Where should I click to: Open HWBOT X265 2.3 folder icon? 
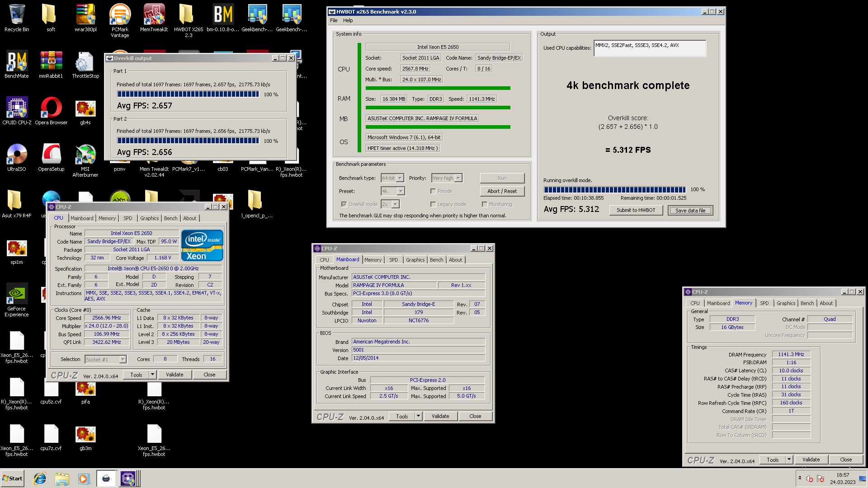189,21
